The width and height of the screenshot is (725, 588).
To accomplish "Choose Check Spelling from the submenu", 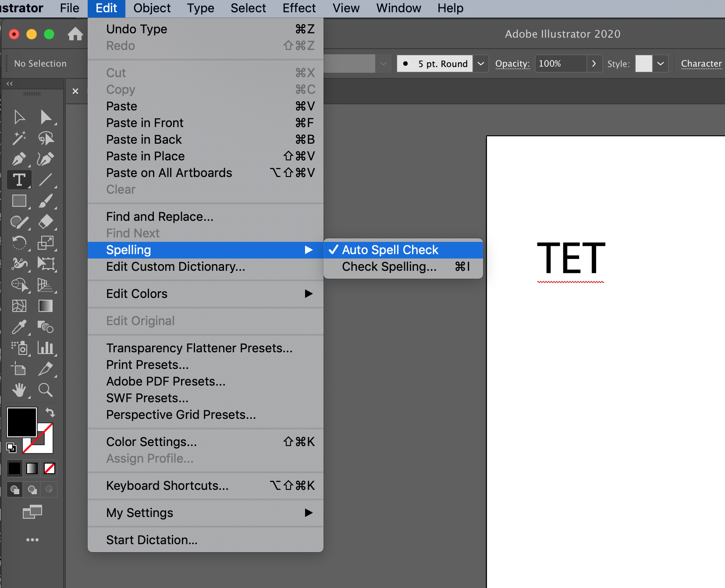I will pyautogui.click(x=389, y=267).
